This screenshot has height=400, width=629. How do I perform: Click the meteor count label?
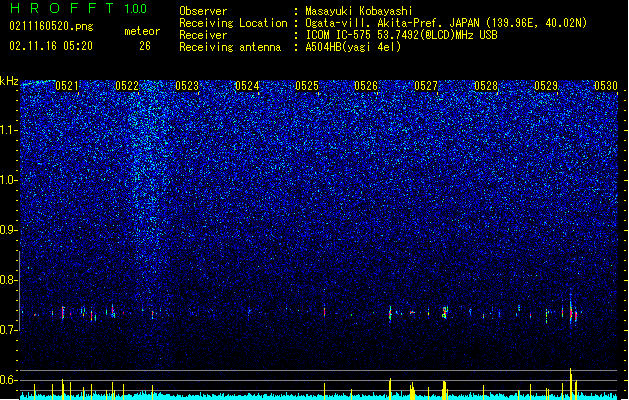(142, 31)
